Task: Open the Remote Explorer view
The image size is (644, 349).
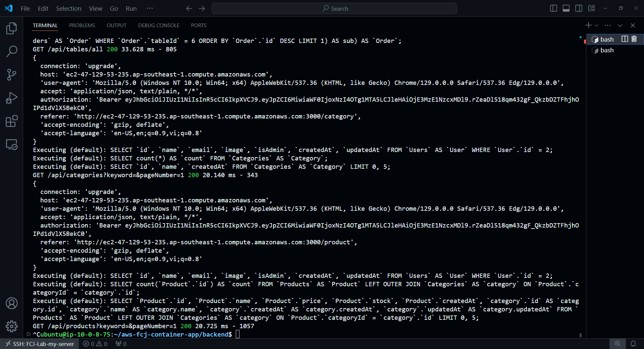Action: tap(11, 145)
